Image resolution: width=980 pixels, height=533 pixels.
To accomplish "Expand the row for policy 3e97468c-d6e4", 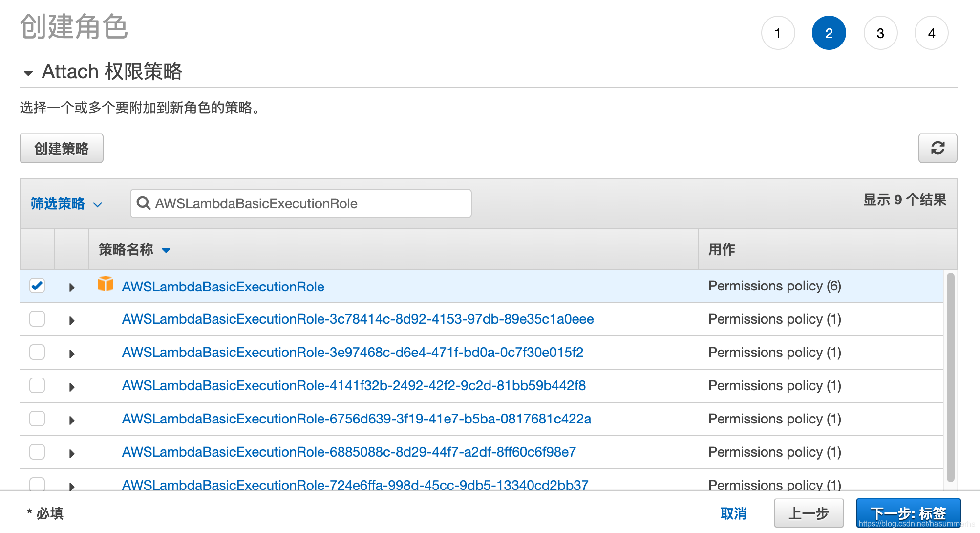I will (x=72, y=354).
